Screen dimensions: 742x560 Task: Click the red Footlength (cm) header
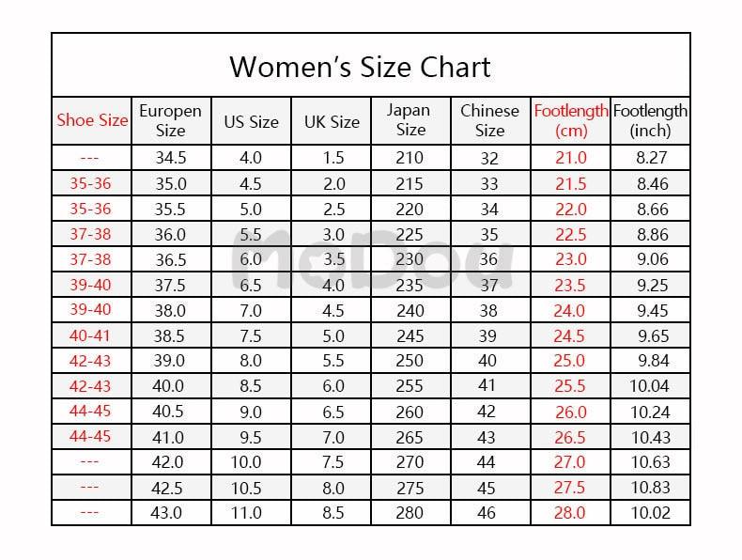click(571, 120)
